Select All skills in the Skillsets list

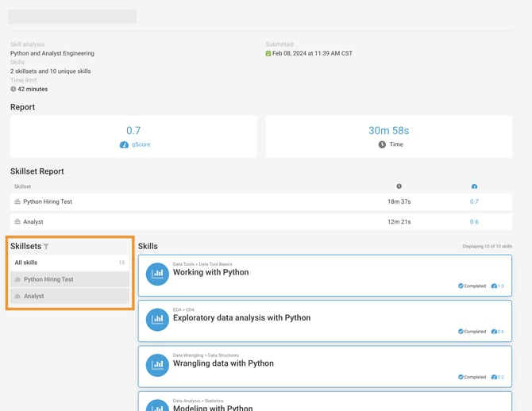26,263
